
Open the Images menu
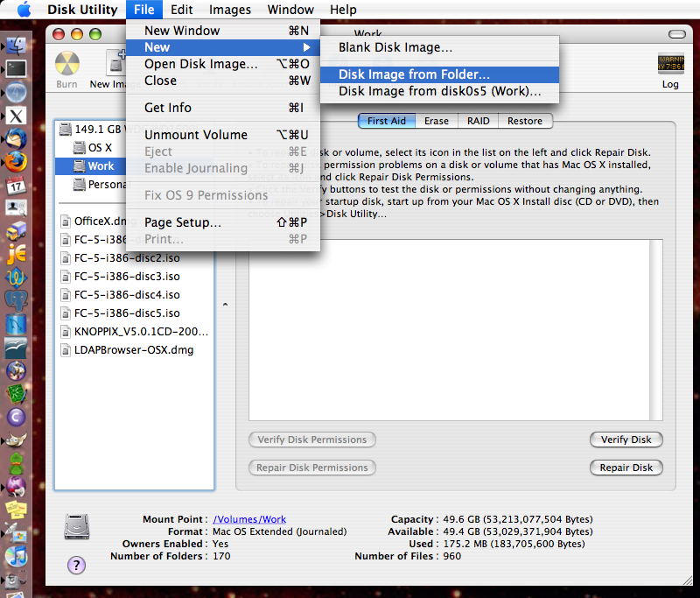230,10
